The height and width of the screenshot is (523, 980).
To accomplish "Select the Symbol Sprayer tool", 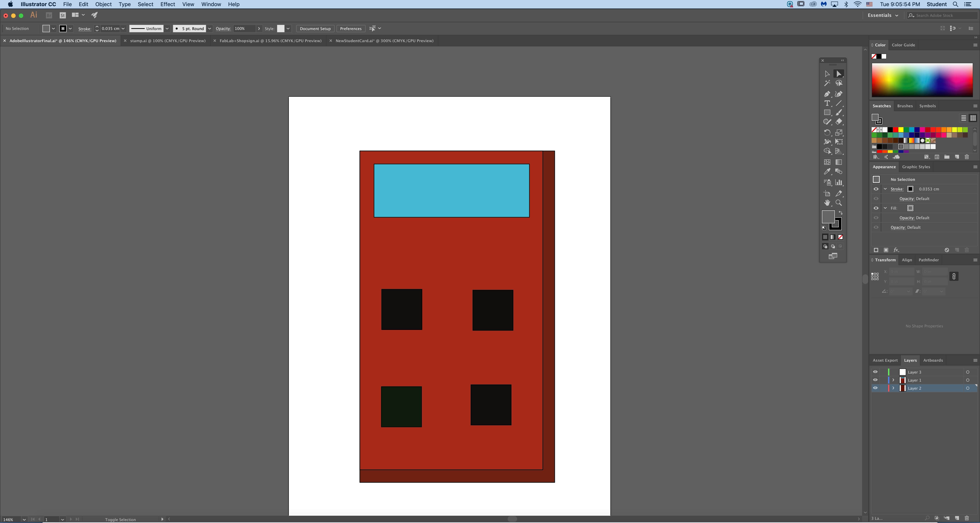I will [x=827, y=182].
